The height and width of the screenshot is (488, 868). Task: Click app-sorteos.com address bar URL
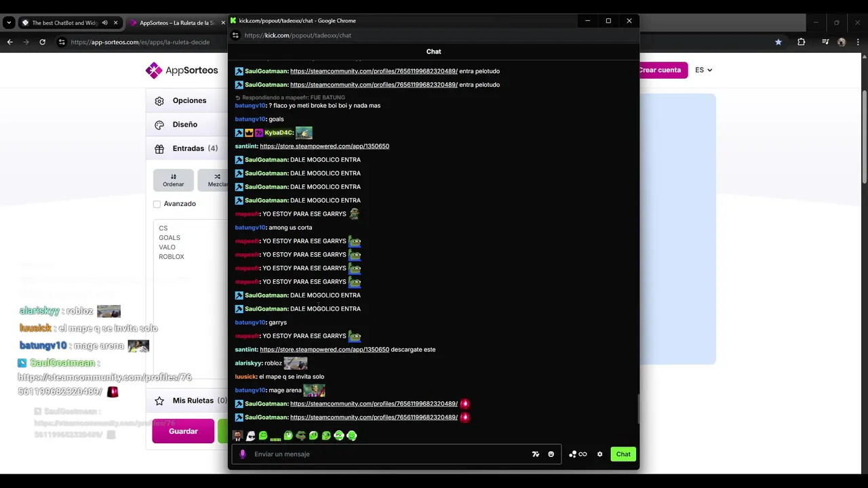[x=140, y=42]
